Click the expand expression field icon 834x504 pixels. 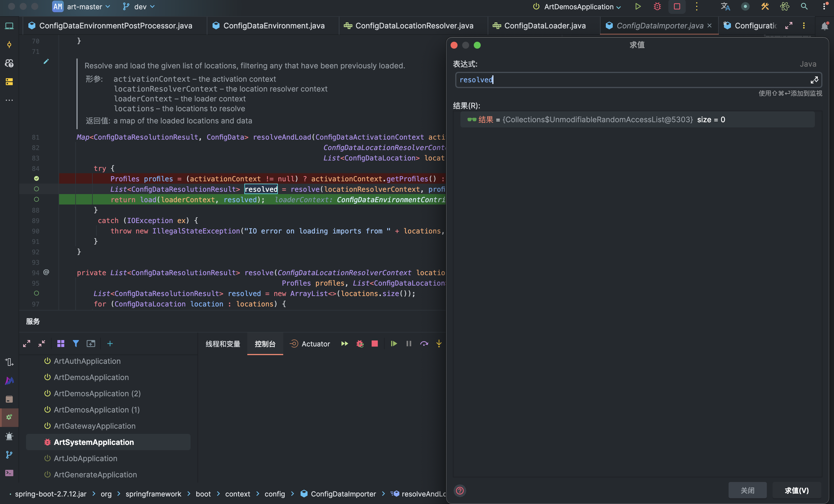click(x=814, y=80)
